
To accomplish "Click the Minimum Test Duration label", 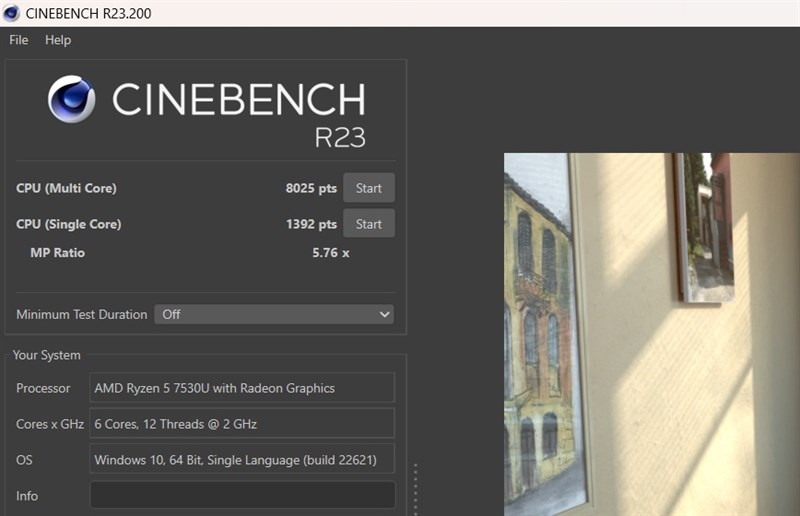I will (x=82, y=314).
